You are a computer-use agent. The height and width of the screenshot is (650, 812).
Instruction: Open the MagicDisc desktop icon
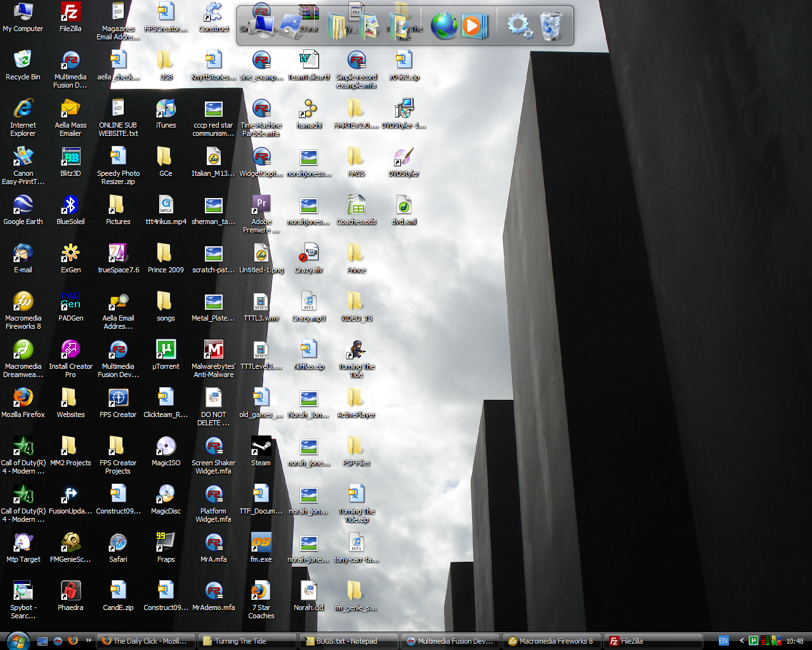(x=166, y=500)
